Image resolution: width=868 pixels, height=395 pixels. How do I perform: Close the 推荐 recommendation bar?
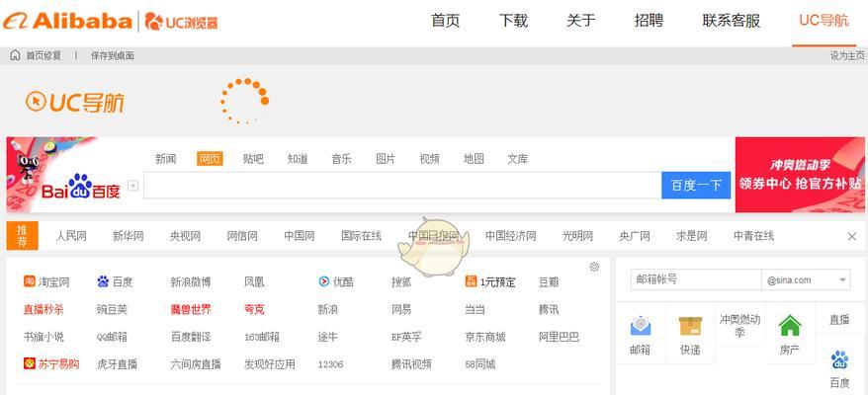point(852,237)
